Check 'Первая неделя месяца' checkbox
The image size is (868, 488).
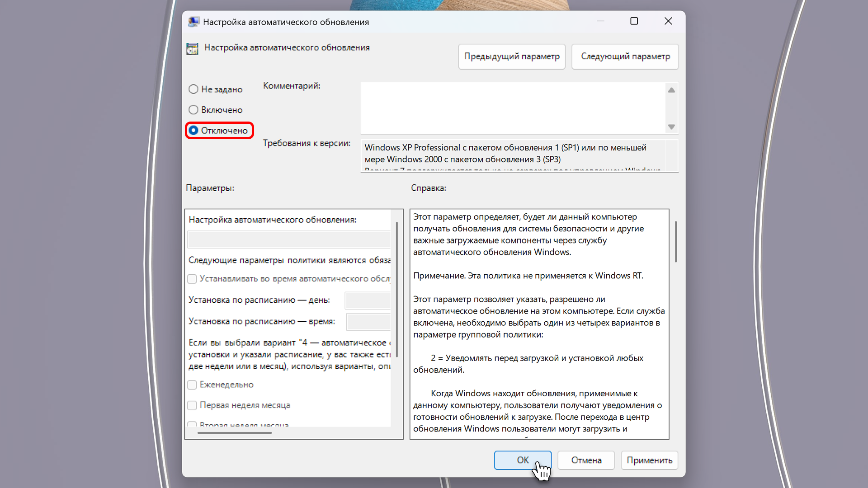192,405
